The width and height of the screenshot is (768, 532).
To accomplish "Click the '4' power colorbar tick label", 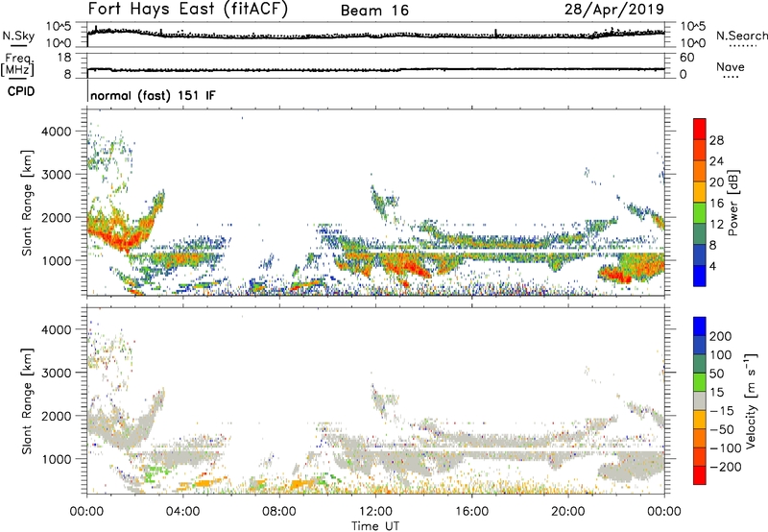I will coord(713,266).
